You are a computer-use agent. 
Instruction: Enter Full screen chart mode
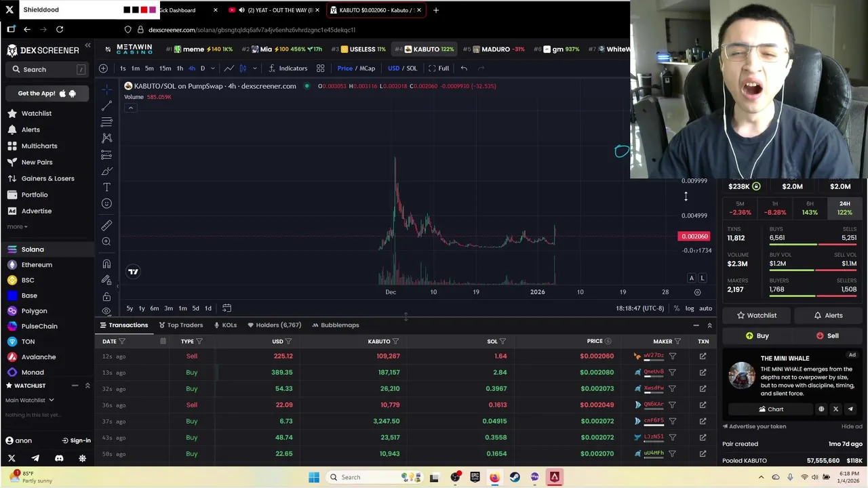439,68
